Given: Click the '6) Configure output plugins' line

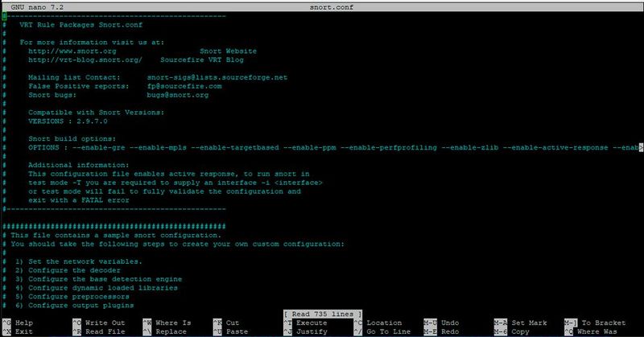Looking at the screenshot, I should (x=74, y=306).
